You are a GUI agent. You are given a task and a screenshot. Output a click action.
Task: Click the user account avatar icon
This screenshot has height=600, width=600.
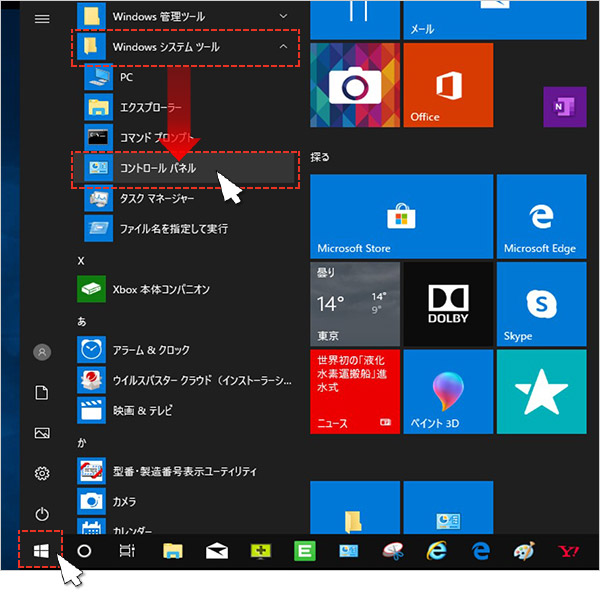click(x=42, y=352)
